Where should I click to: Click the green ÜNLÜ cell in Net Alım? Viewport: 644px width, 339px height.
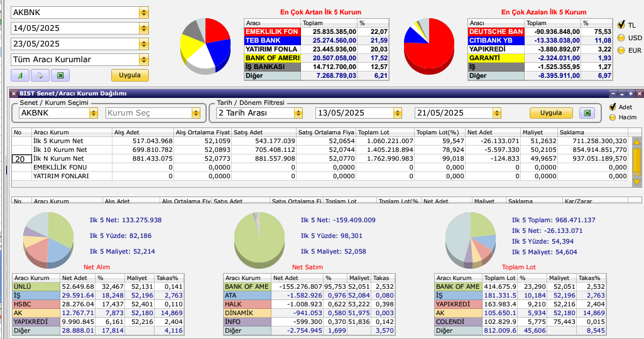coord(36,286)
